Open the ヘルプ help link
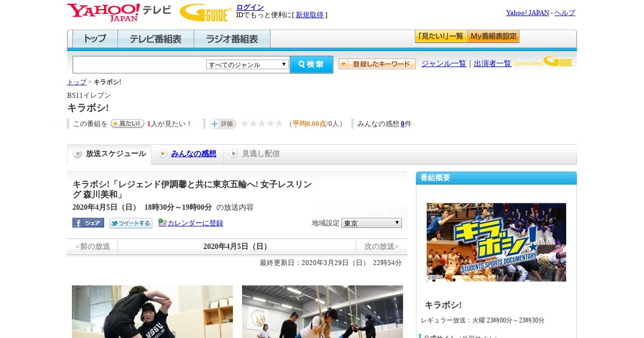Screen dimensions: 644x338 (565, 12)
